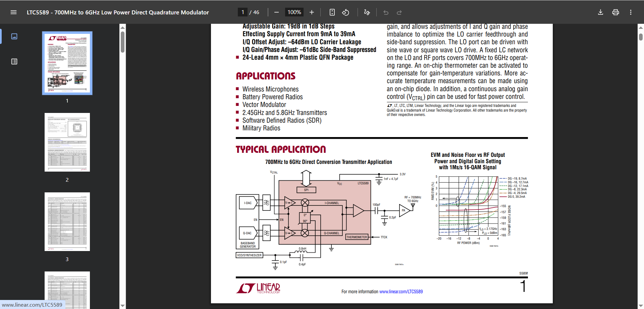Click 'Battery Powered Radios' text
The height and width of the screenshot is (309, 644).
[x=272, y=97]
